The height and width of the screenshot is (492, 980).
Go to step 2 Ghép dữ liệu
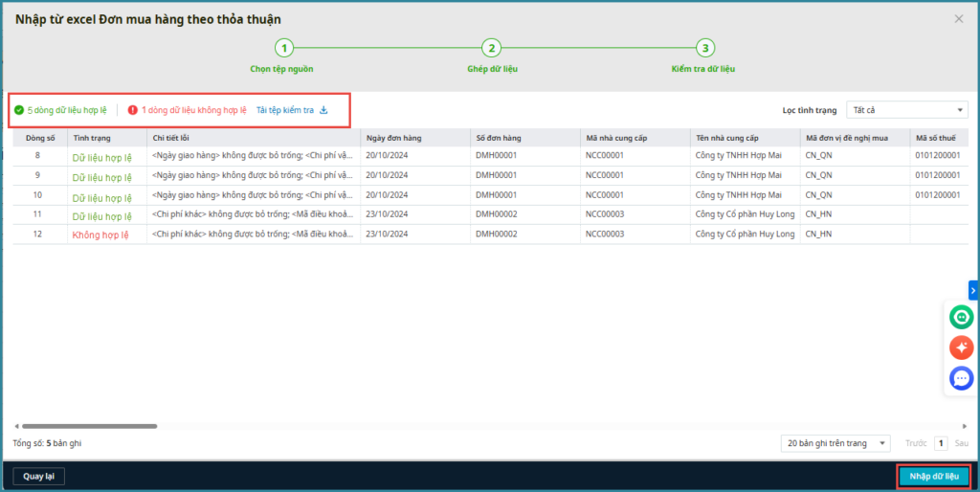click(x=490, y=48)
